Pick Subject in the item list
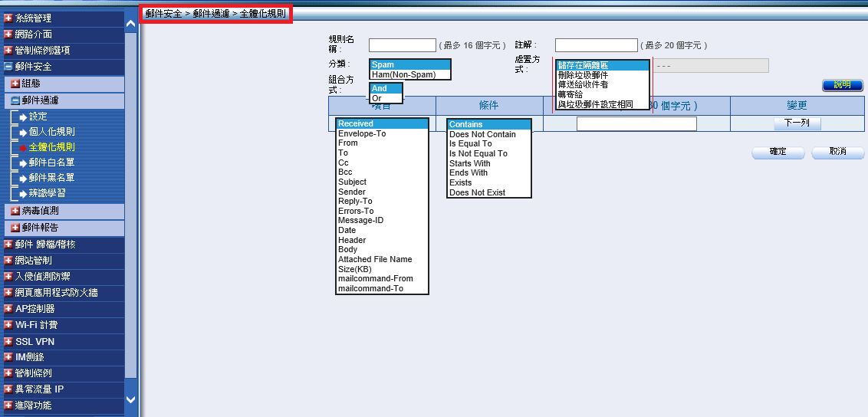 (x=382, y=182)
